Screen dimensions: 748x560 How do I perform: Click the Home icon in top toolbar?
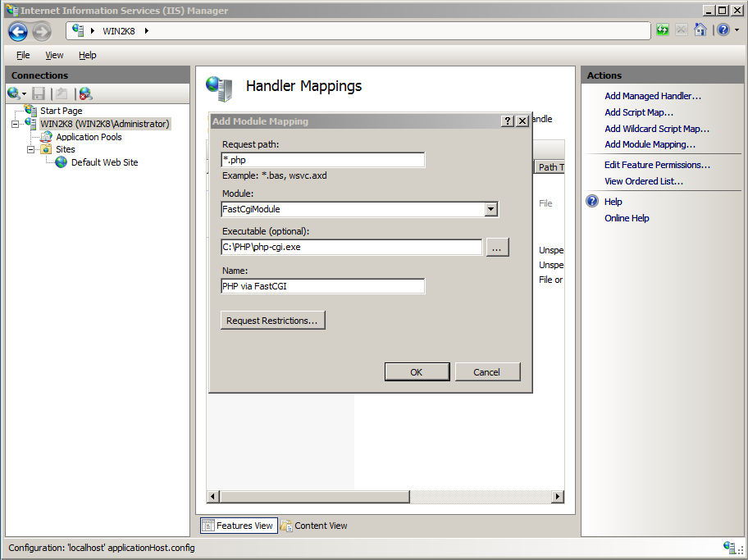pyautogui.click(x=700, y=30)
